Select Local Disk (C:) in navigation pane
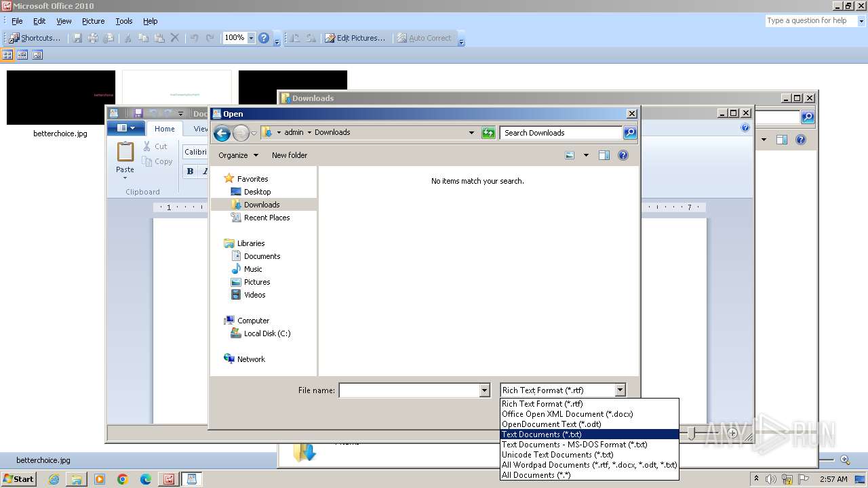 (267, 333)
